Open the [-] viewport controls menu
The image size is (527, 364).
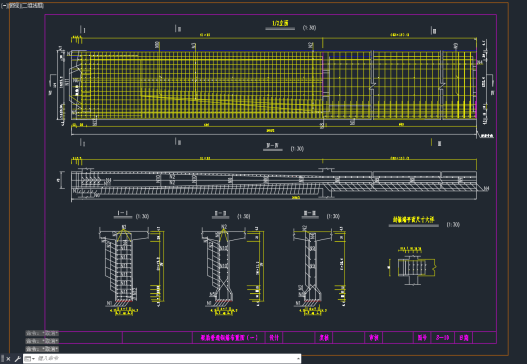click(4, 5)
